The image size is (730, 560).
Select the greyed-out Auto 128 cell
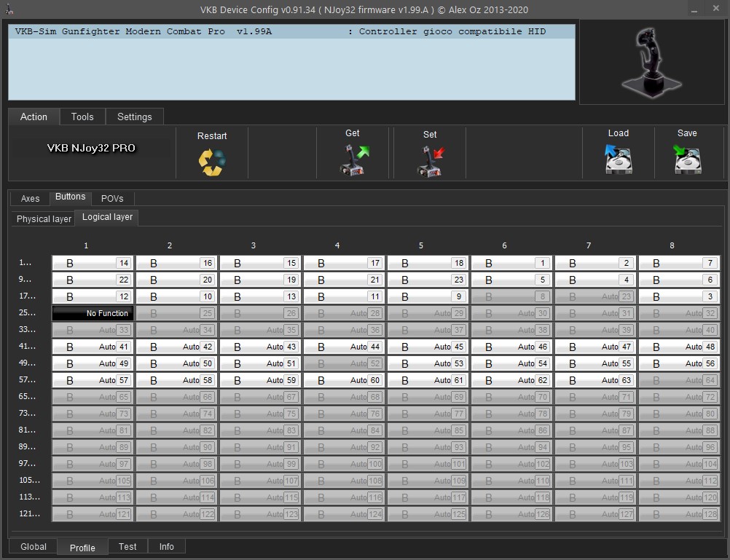(x=679, y=514)
